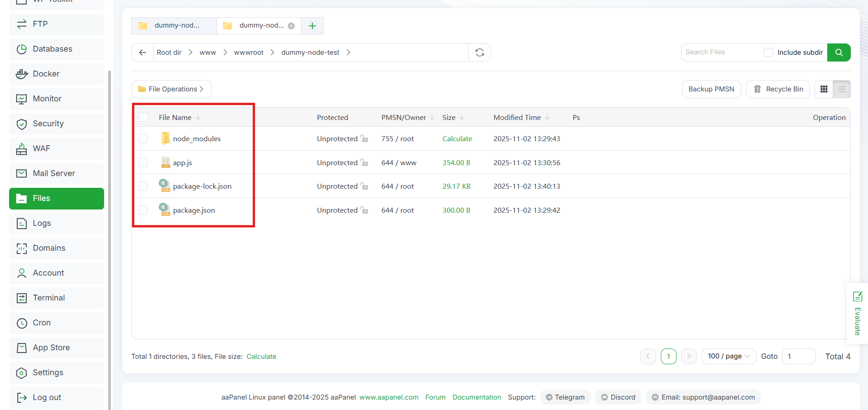Click dummy-node-test in breadcrumb

click(x=310, y=52)
